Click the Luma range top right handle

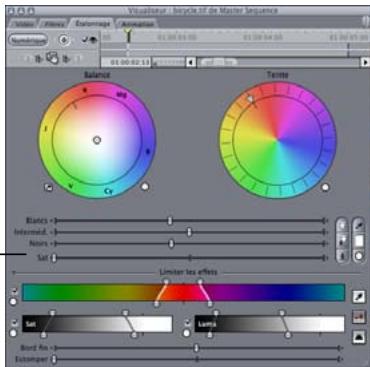pyautogui.click(x=282, y=313)
